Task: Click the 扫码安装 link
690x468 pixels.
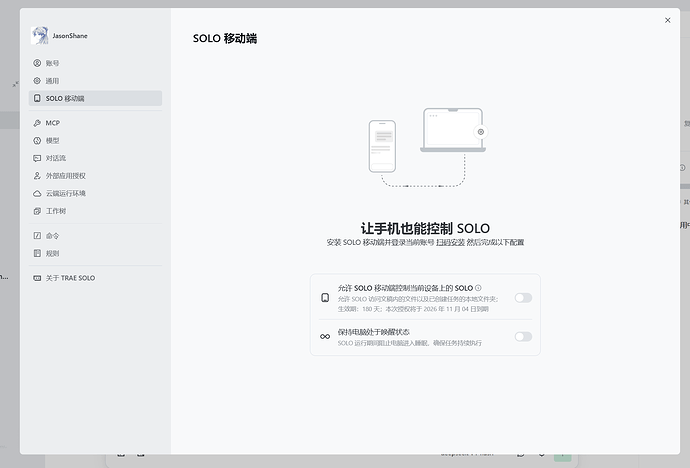Action: (x=450, y=242)
